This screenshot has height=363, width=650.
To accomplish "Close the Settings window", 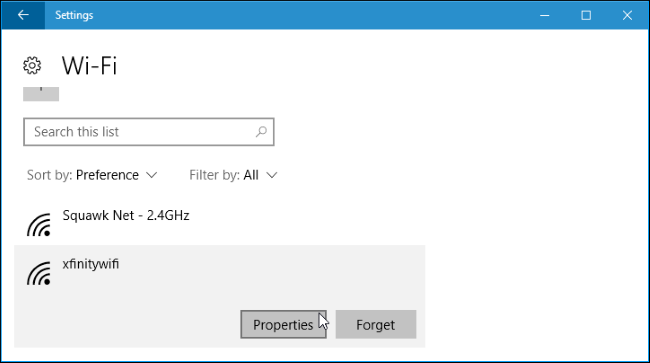I will coord(627,15).
